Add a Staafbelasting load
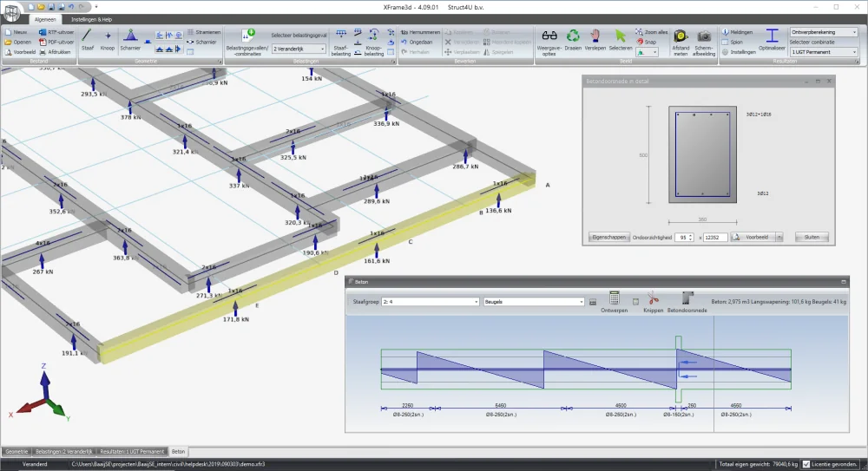The width and height of the screenshot is (868, 471). pyautogui.click(x=341, y=43)
